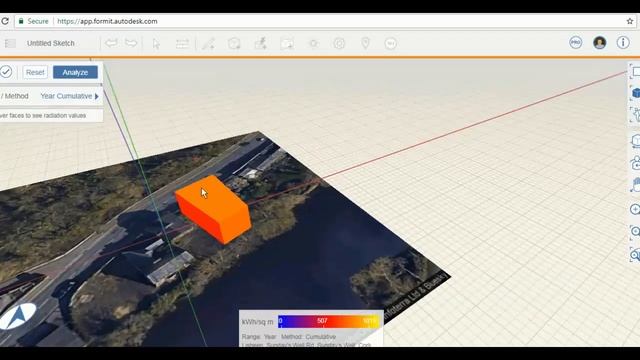
Task: Expand the Year Cumulative method arrow
Action: (x=97, y=96)
